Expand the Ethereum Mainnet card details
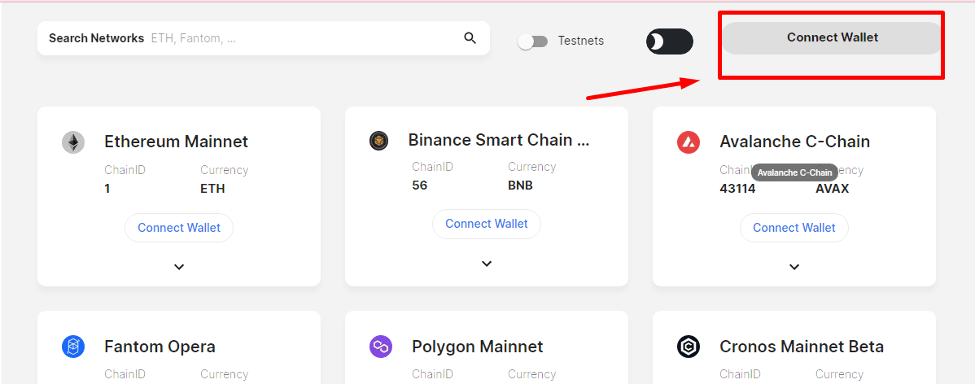 pyautogui.click(x=179, y=267)
